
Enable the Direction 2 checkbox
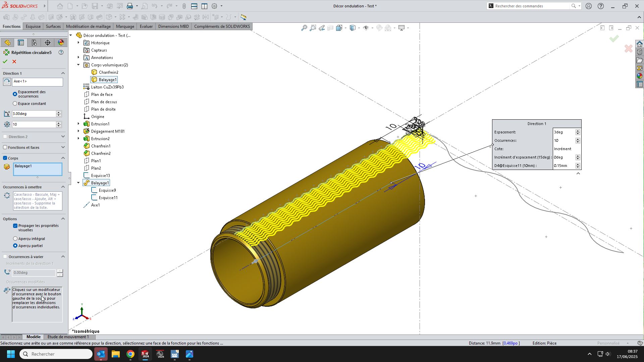point(5,137)
